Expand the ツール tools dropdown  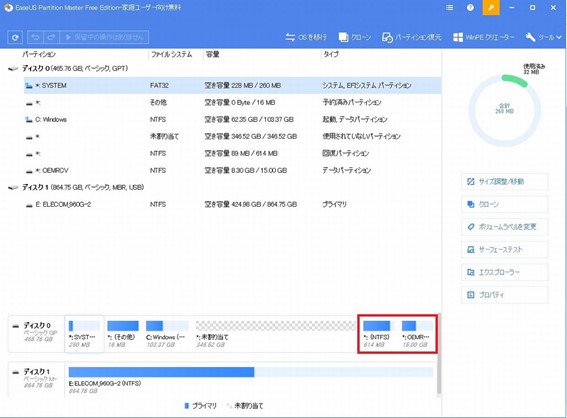(x=543, y=37)
